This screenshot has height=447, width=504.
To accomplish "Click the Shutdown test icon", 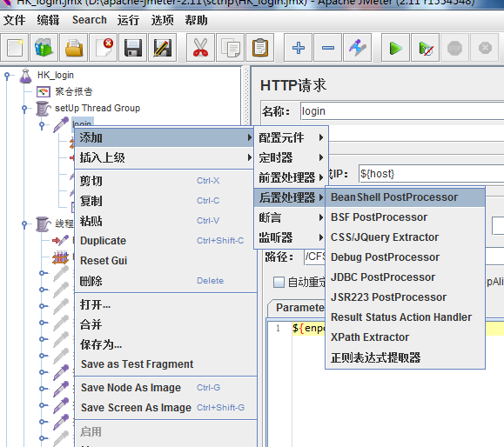I will pos(485,48).
